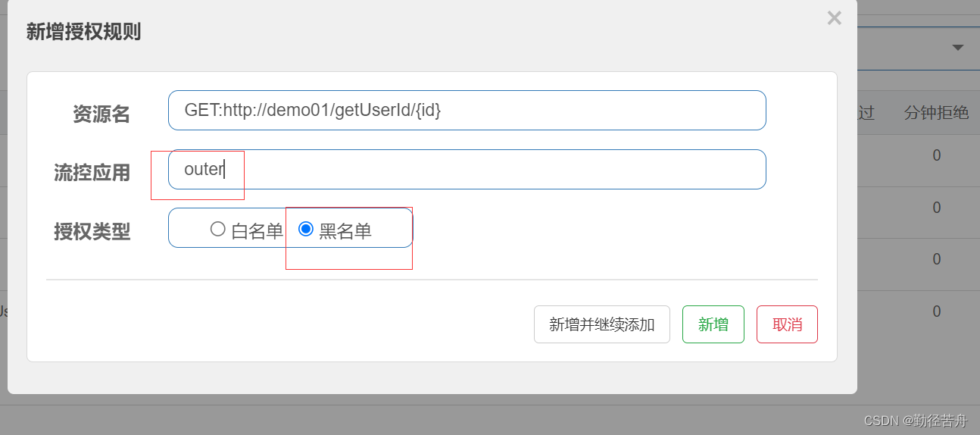Open the dropdown arrow behind the dialog
This screenshot has height=435, width=980.
(957, 47)
